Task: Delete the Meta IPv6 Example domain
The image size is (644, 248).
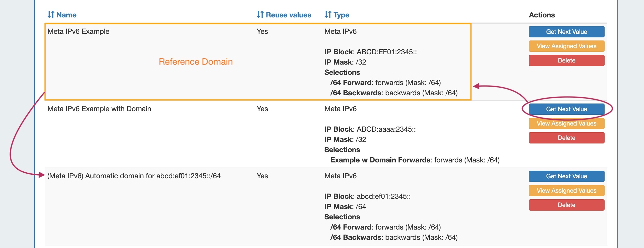Action: pyautogui.click(x=566, y=60)
